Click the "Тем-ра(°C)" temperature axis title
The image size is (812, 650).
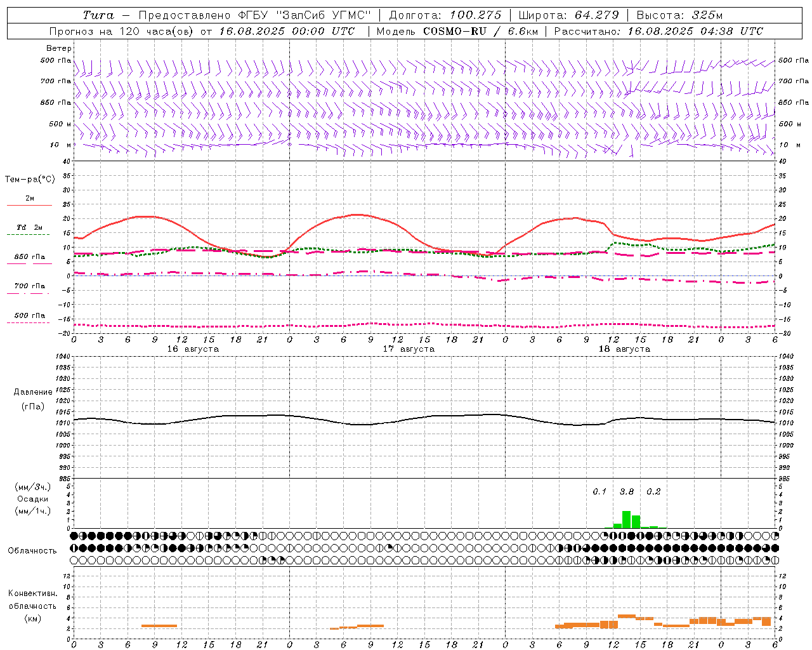(30, 180)
